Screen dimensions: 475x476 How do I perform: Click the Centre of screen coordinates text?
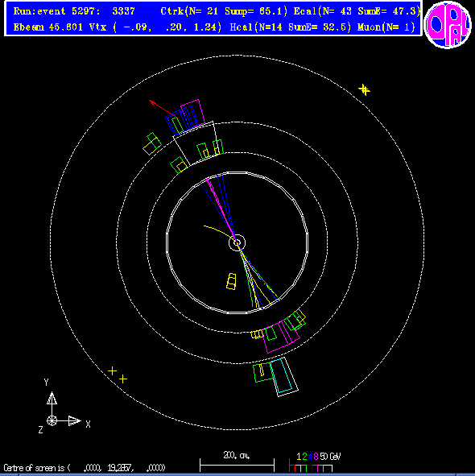point(85,467)
